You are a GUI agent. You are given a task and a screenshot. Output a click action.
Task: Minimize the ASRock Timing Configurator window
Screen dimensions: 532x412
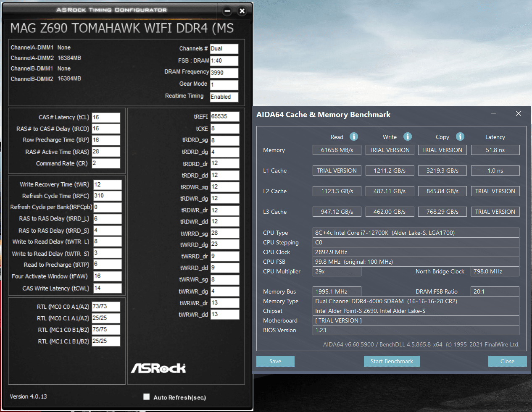[x=227, y=11]
